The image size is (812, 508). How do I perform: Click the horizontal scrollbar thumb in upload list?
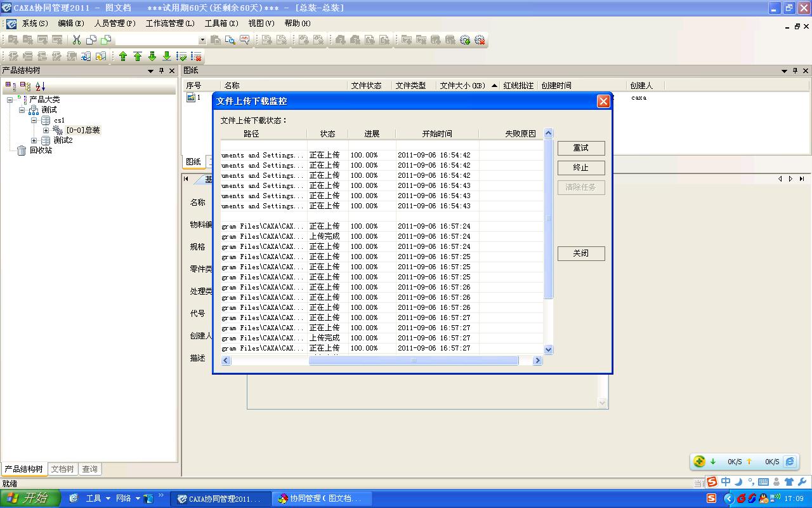pos(414,360)
